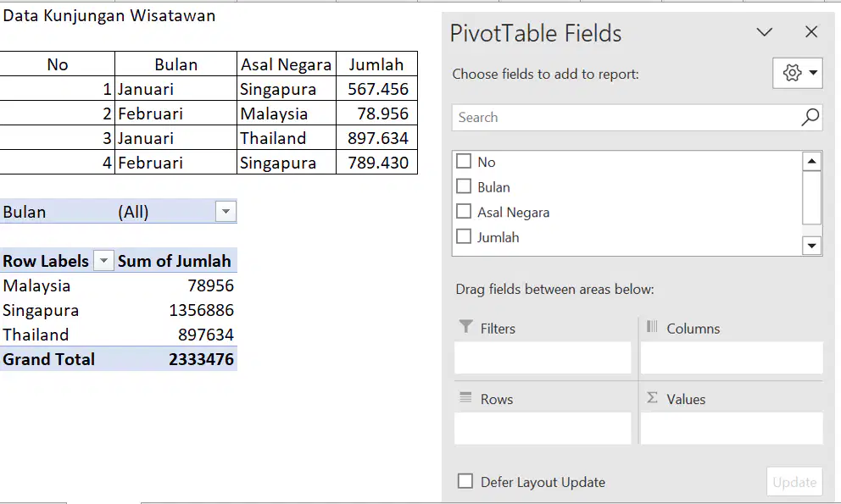Select Singapura cell in row 1

pos(287,88)
